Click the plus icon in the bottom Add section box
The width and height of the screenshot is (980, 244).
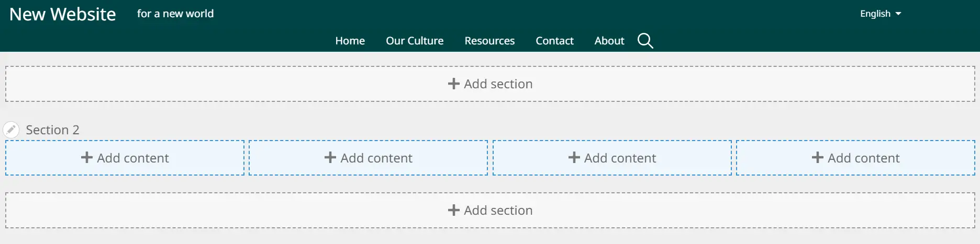point(454,210)
